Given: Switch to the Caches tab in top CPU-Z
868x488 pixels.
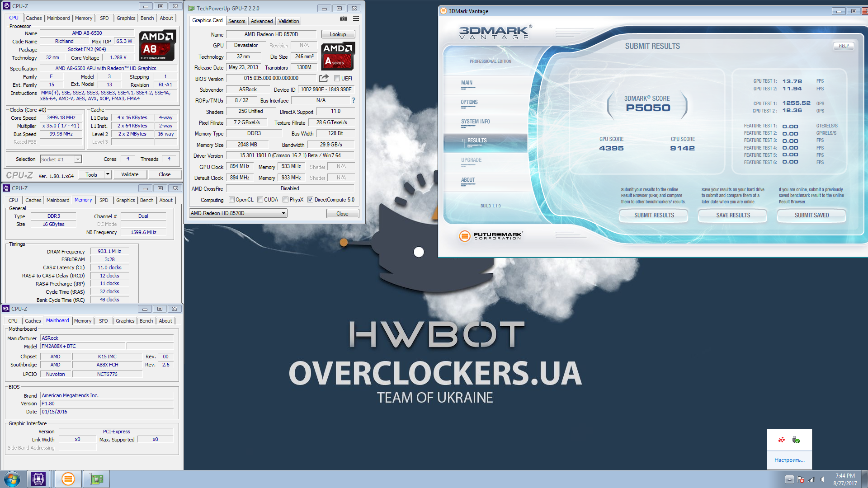Looking at the screenshot, I should tap(33, 18).
